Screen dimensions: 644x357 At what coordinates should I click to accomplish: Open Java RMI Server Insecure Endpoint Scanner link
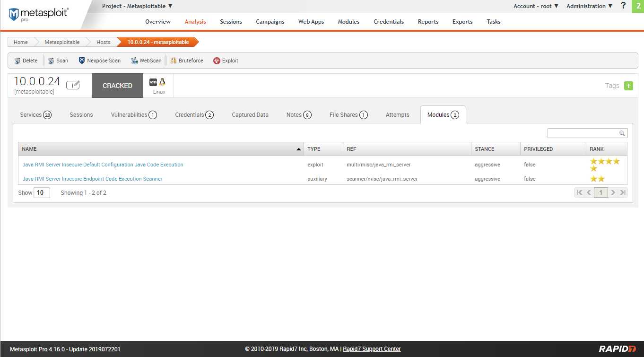(93, 179)
